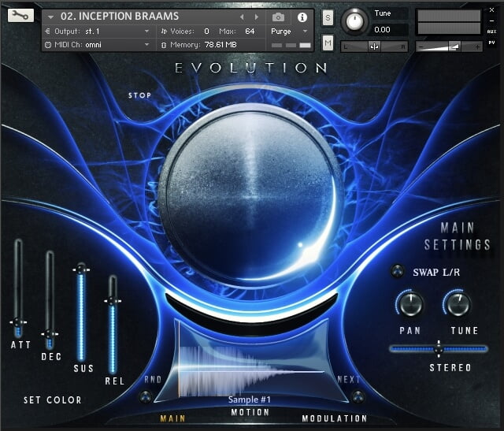Toggle SWAP L/R switch
This screenshot has height=431, width=504.
[397, 272]
